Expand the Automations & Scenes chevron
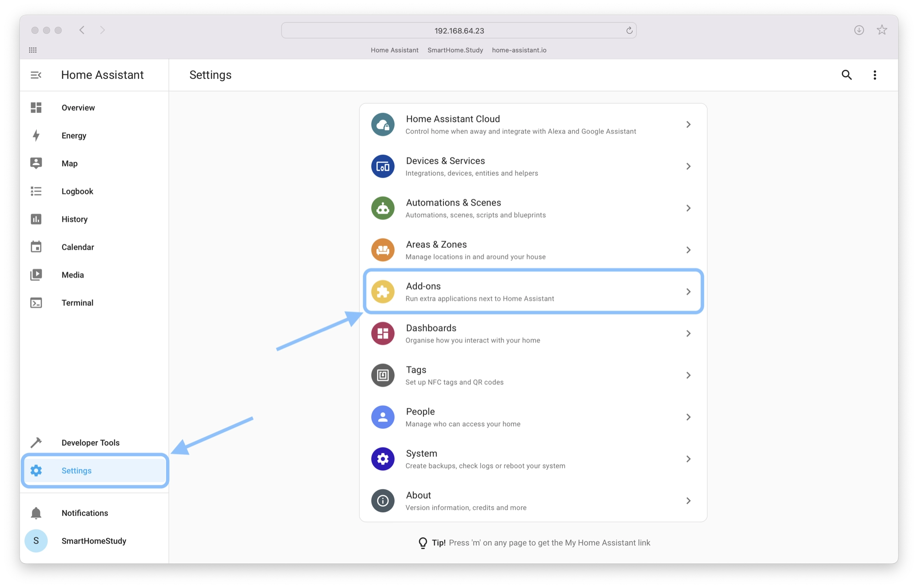This screenshot has height=588, width=918. [688, 208]
